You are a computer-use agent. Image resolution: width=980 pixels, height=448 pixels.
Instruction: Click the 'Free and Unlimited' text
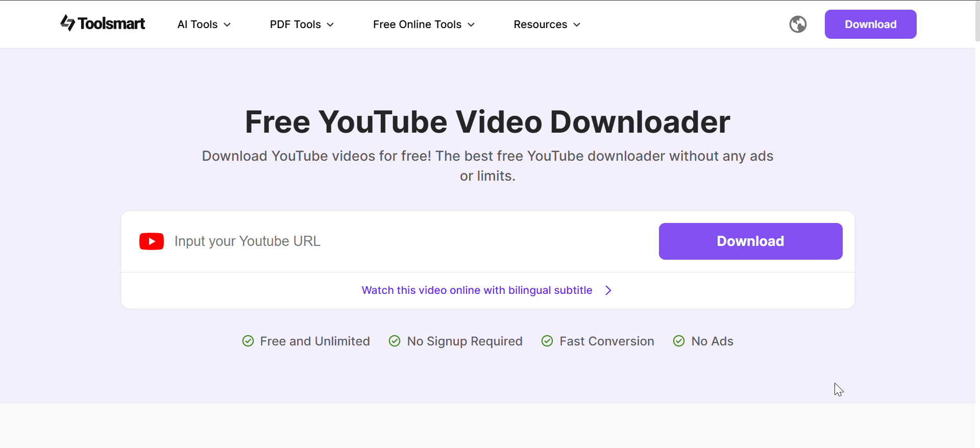point(315,341)
